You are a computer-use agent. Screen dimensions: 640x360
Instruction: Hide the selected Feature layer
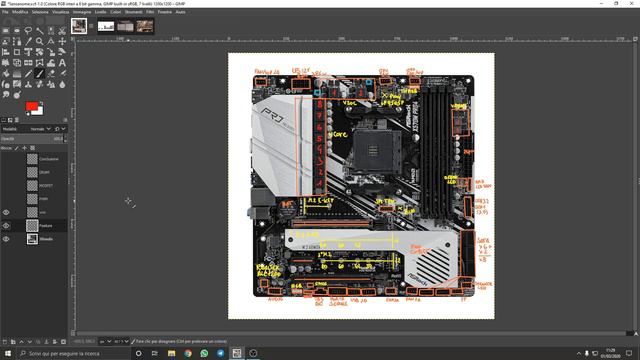pos(6,226)
